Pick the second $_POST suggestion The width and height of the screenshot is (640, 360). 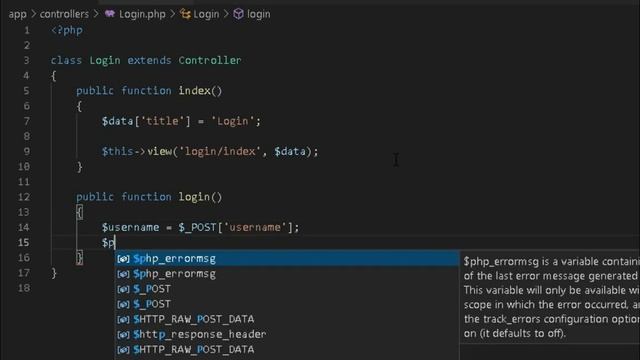[x=287, y=304]
